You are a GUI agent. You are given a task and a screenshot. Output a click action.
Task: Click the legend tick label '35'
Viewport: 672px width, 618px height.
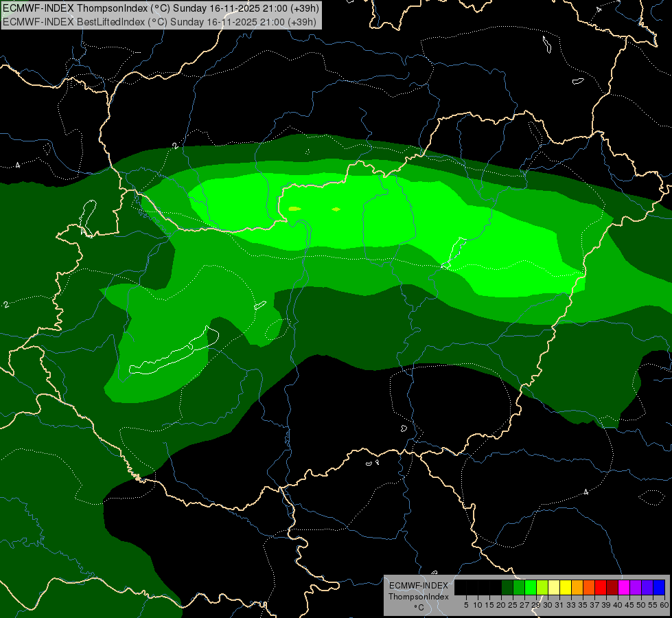[583, 605]
